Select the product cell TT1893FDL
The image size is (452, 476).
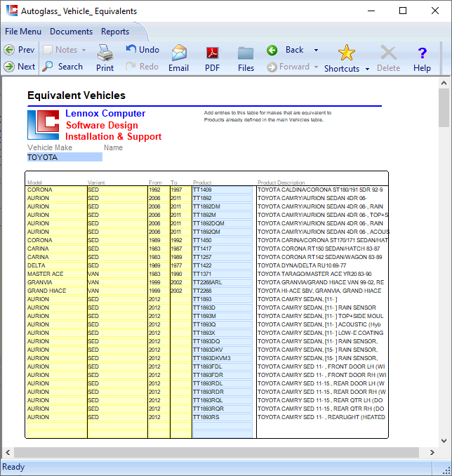[x=222, y=366]
